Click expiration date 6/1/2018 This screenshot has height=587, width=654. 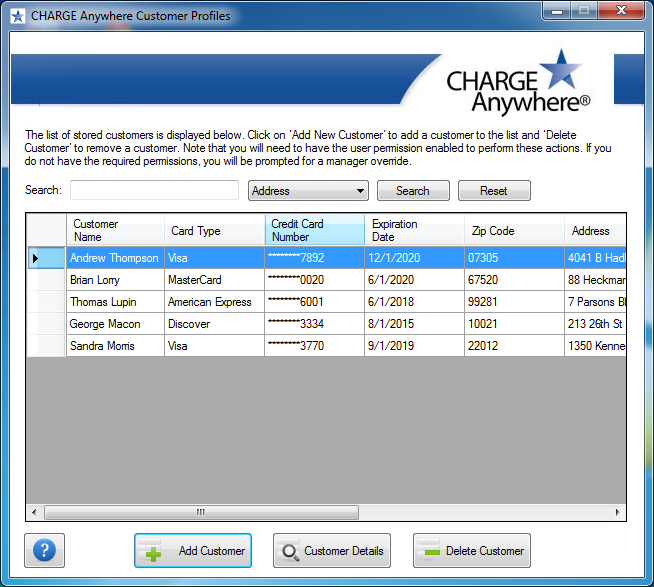click(x=414, y=302)
